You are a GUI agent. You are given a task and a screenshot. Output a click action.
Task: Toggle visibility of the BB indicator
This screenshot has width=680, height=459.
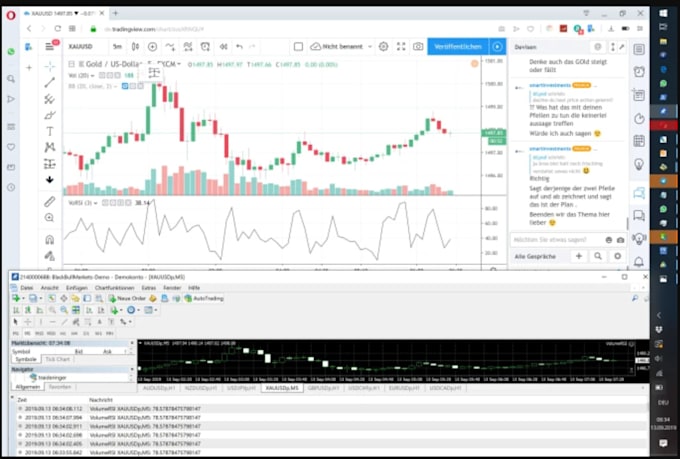[x=125, y=86]
